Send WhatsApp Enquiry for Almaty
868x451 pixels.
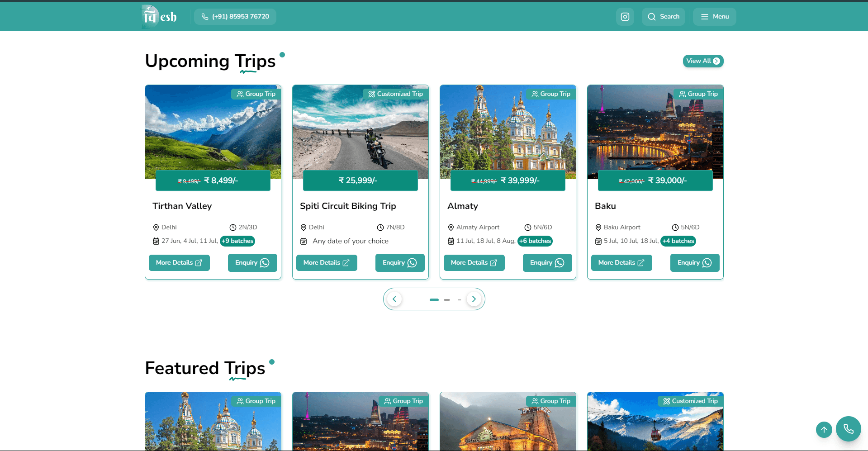click(x=547, y=263)
